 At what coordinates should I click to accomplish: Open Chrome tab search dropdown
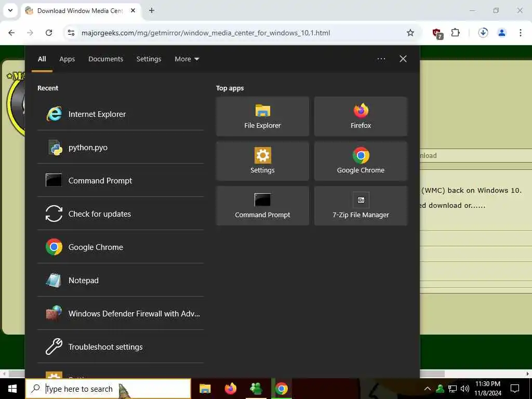10,10
